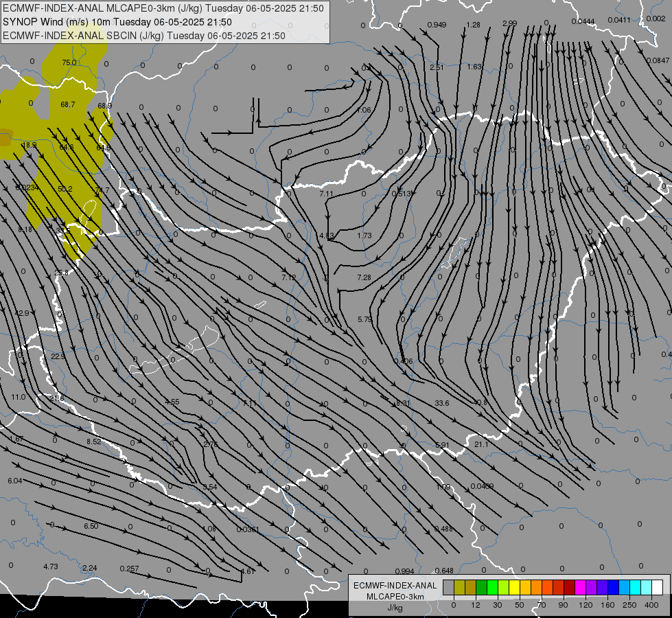The image size is (672, 618).
Task: Click the 75.0 value on the map
Action: (69, 62)
